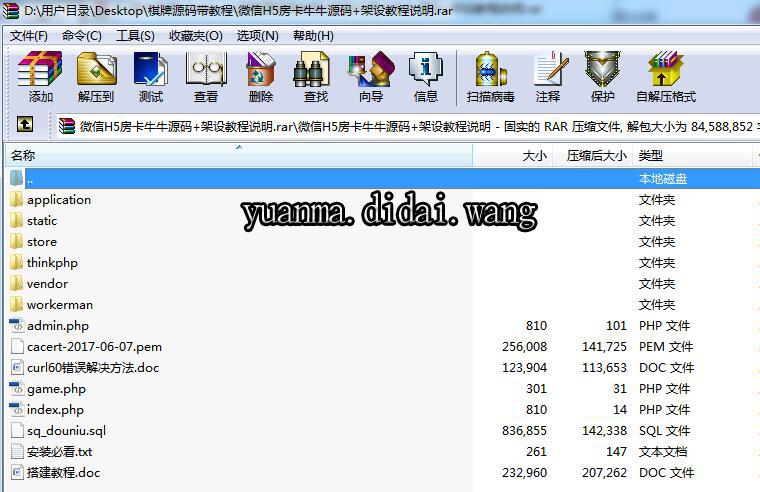760x492 pixels.
Task: Sort by the 大小 column header
Action: pyautogui.click(x=513, y=156)
